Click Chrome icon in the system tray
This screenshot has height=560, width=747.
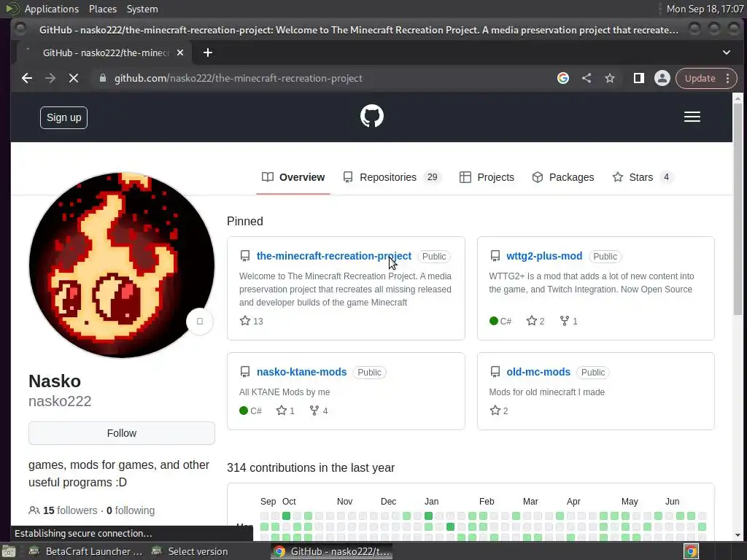(x=692, y=551)
